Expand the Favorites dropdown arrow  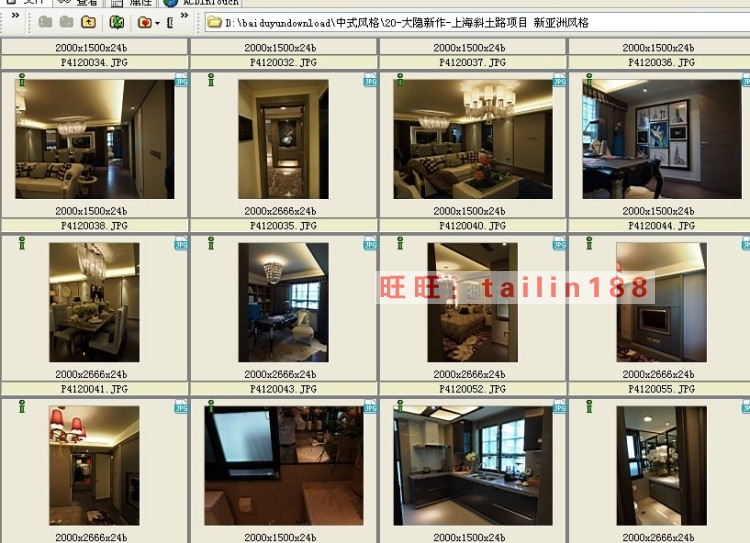157,23
